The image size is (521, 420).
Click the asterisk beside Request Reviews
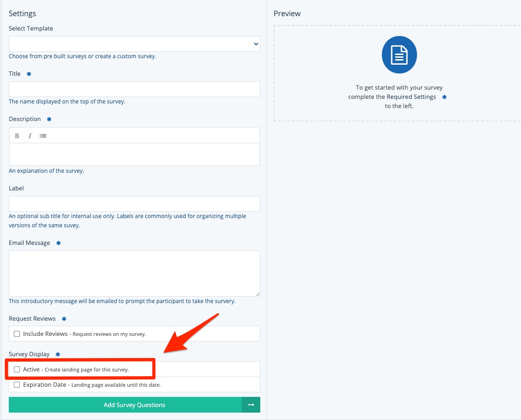(64, 319)
